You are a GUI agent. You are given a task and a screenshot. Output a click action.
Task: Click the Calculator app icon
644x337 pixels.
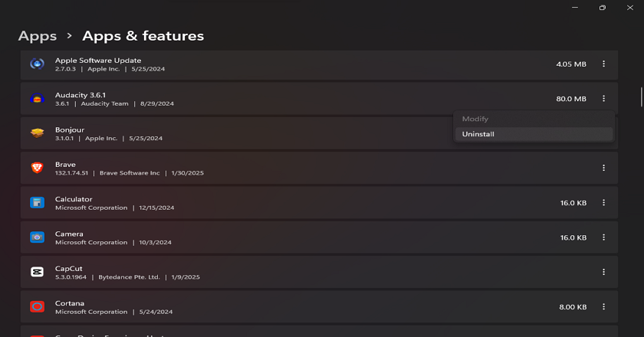(37, 202)
